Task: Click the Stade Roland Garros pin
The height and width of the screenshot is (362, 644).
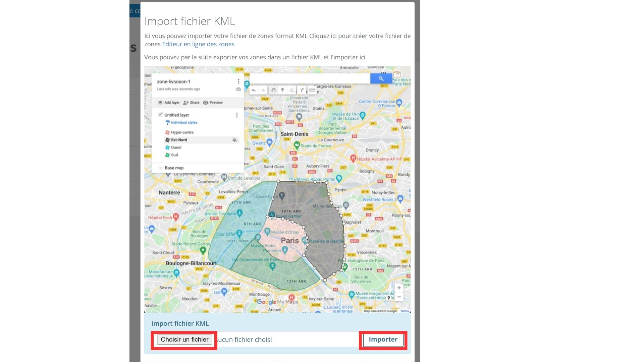Action: 203,250
